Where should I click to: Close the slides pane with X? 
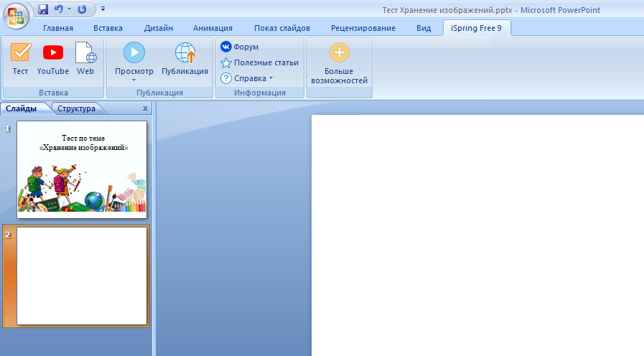145,108
